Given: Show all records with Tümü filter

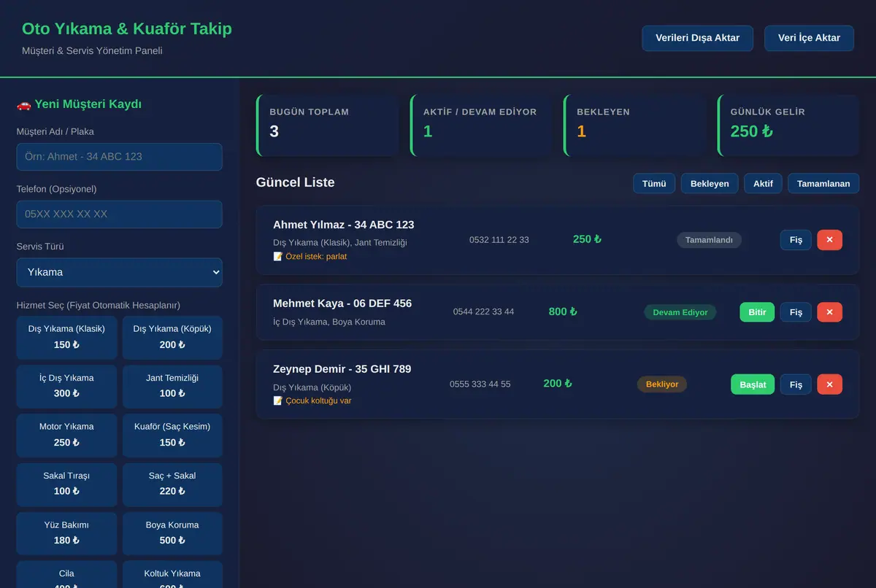Looking at the screenshot, I should (x=654, y=183).
